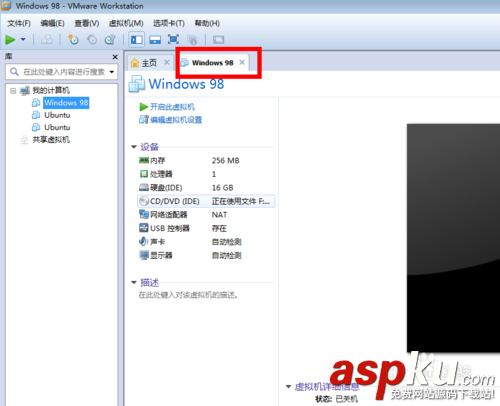Image resolution: width=500 pixels, height=406 pixels.
Task: Click the revert to snapshot icon
Action: point(92,40)
